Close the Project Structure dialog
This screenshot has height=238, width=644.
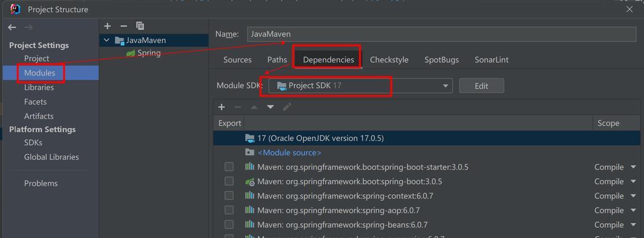pyautogui.click(x=630, y=9)
